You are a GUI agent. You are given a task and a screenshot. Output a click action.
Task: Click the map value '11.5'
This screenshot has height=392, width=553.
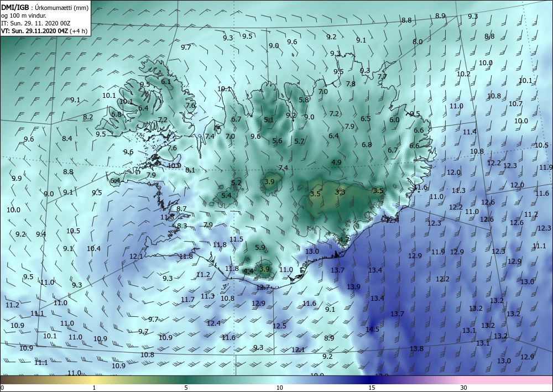pyautogui.click(x=236, y=239)
